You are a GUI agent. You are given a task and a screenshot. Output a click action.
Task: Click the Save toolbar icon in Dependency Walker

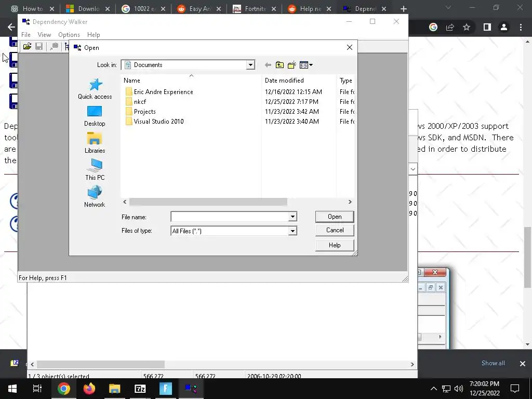(x=39, y=46)
